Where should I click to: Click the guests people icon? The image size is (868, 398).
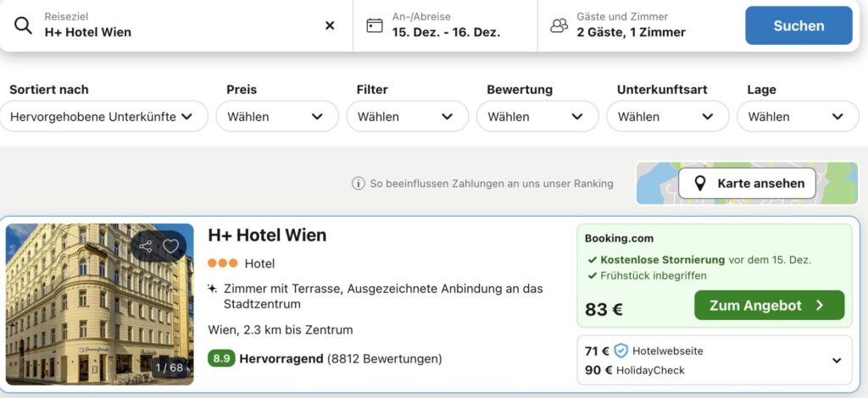(x=559, y=25)
